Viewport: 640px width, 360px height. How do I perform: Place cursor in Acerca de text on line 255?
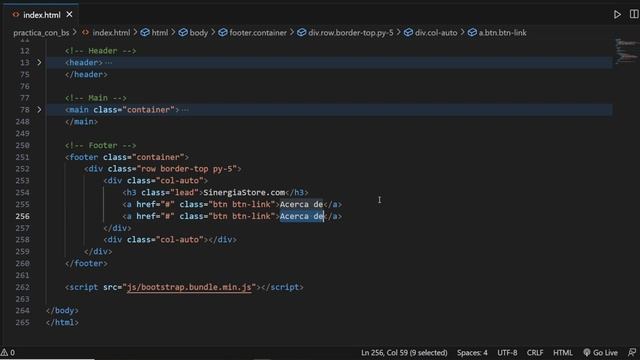(x=301, y=204)
